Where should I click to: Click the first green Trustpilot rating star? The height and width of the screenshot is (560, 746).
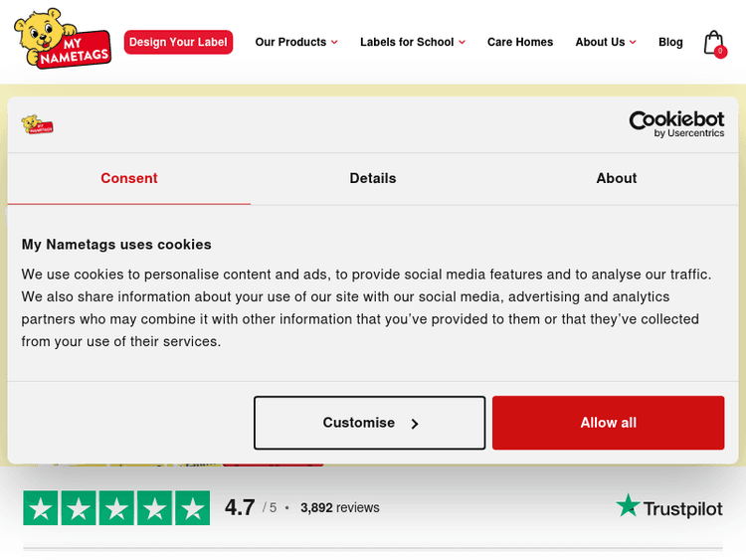point(41,508)
